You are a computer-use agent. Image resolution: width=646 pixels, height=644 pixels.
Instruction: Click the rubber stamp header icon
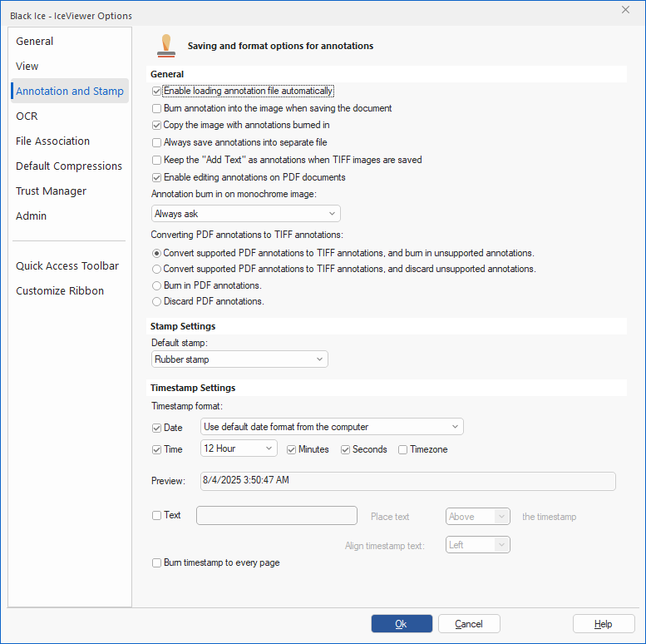tap(166, 46)
